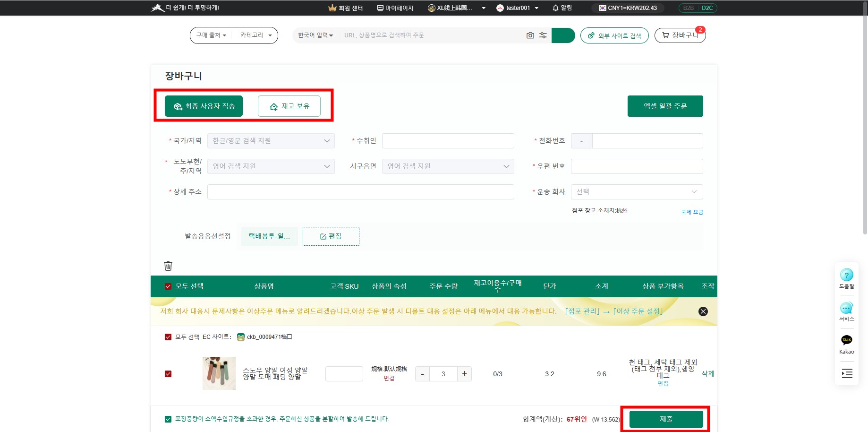The height and width of the screenshot is (432, 868).
Task: Click the camera image-search icon
Action: [x=530, y=35]
